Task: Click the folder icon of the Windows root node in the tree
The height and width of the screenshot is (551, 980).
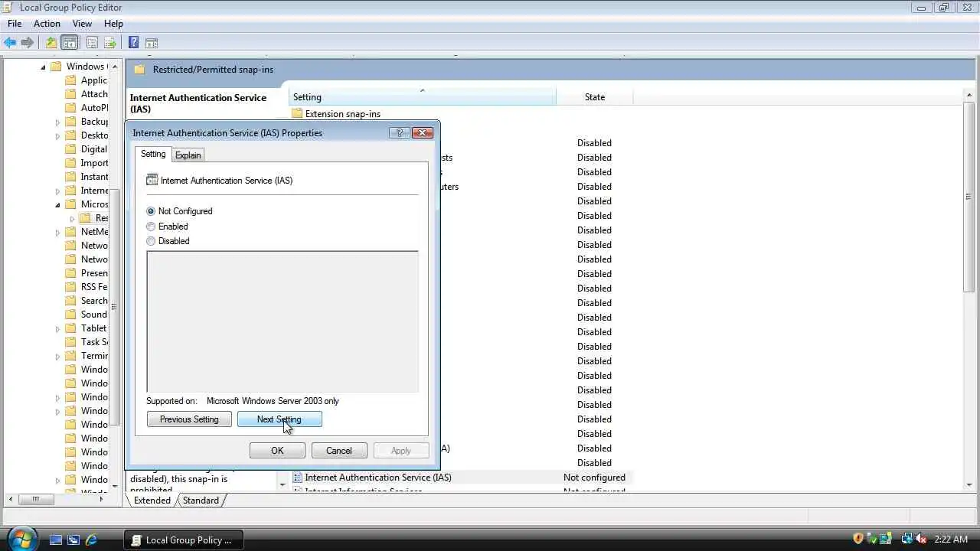Action: coord(56,67)
